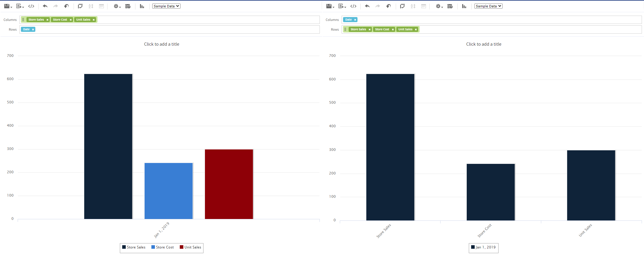Click the bar above the Store Cost label in right chart
This screenshot has height=257, width=644.
(x=491, y=192)
